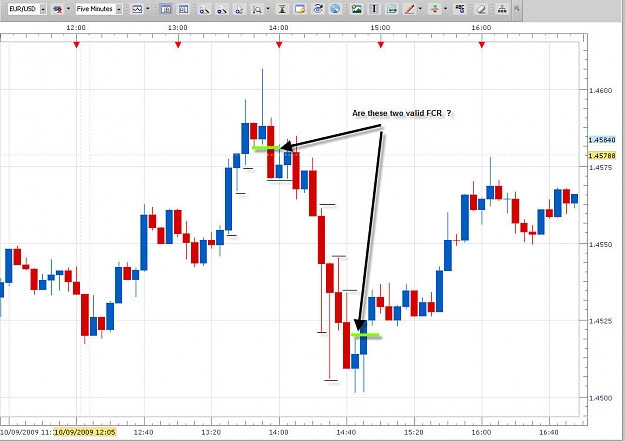
Task: Click the toolbar overflow chevron
Action: pyautogui.click(x=517, y=8)
